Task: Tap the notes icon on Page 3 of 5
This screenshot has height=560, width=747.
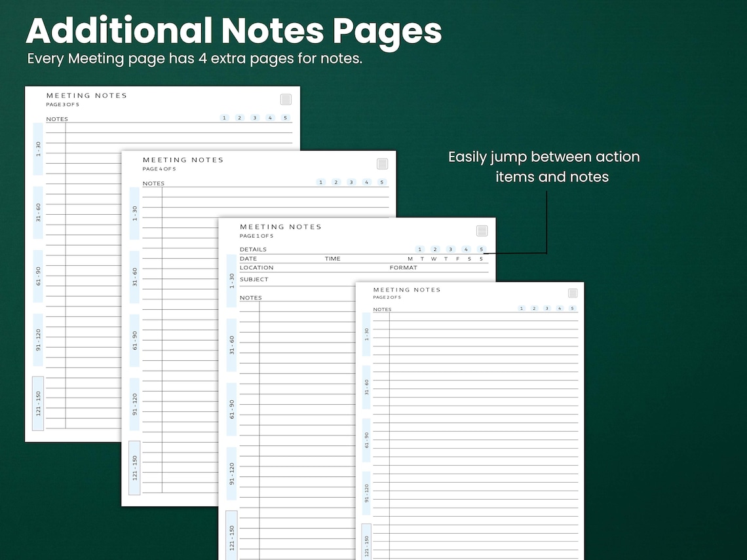Action: [x=286, y=99]
